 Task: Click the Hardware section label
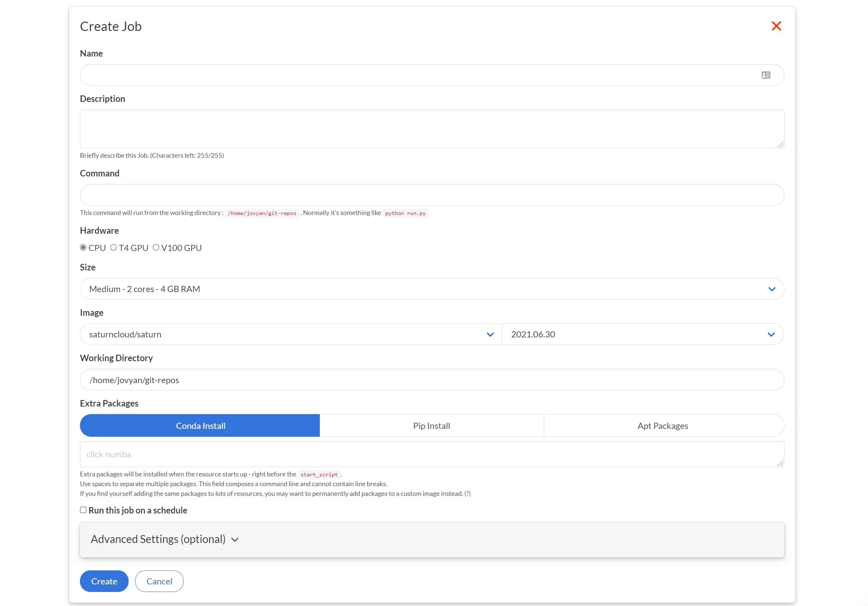pyautogui.click(x=99, y=230)
